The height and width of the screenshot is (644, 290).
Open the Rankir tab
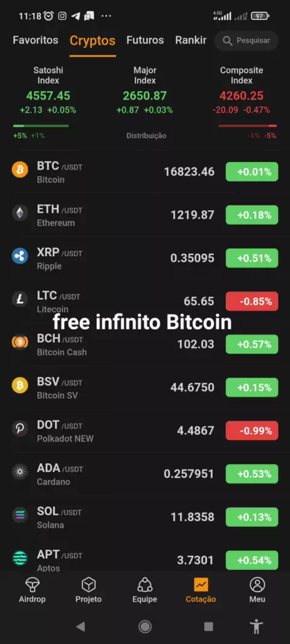[x=190, y=40]
